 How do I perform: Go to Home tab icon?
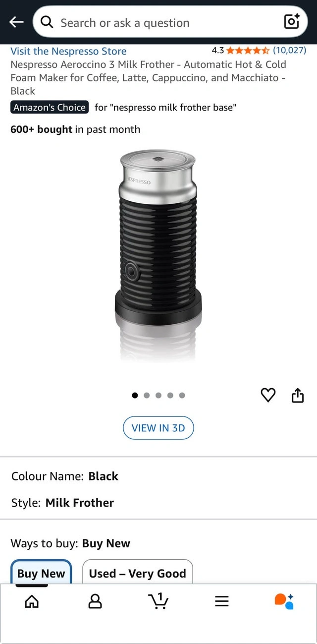(x=32, y=601)
